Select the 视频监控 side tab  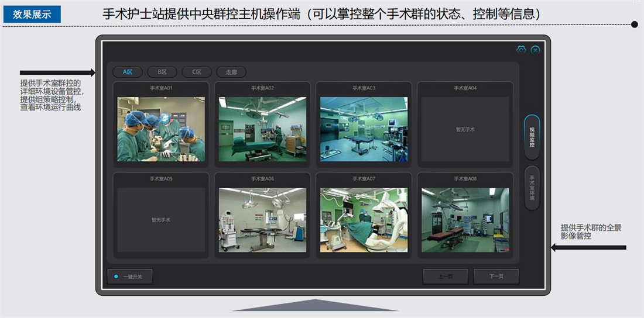click(532, 137)
